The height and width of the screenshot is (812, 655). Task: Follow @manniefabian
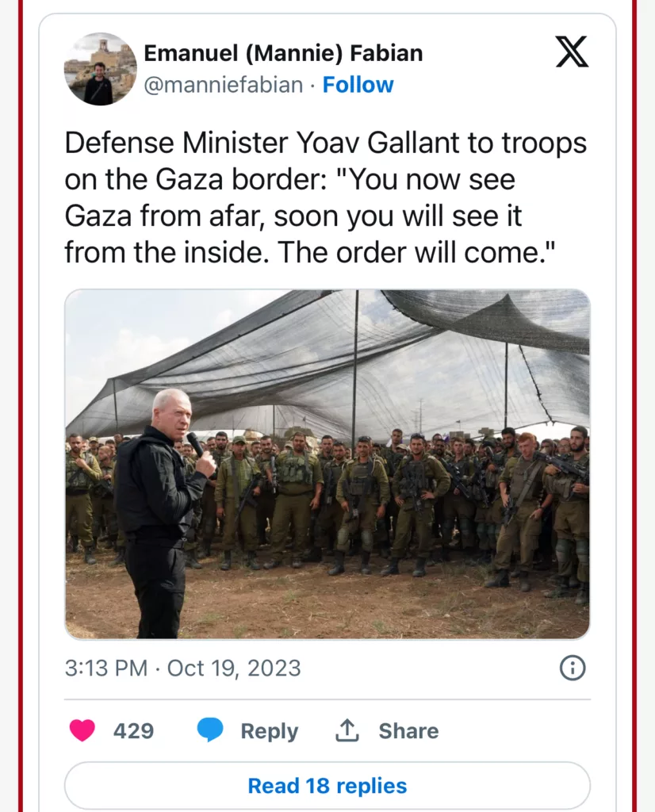(x=358, y=85)
